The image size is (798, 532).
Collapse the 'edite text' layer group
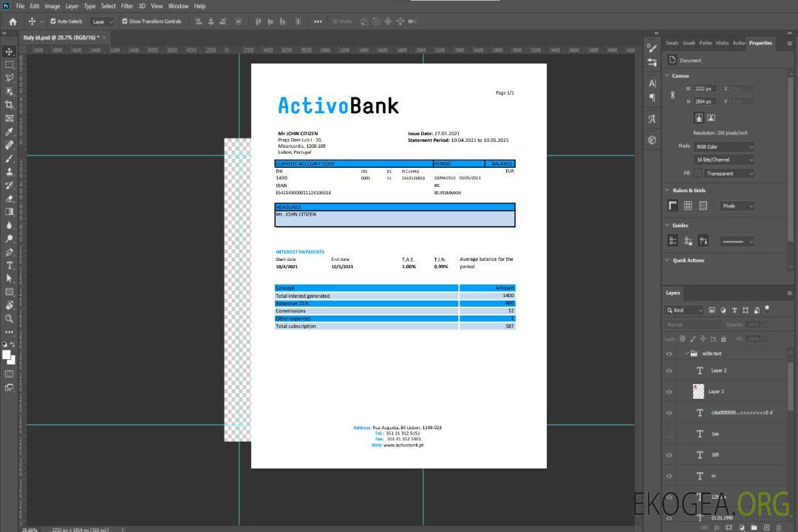686,353
